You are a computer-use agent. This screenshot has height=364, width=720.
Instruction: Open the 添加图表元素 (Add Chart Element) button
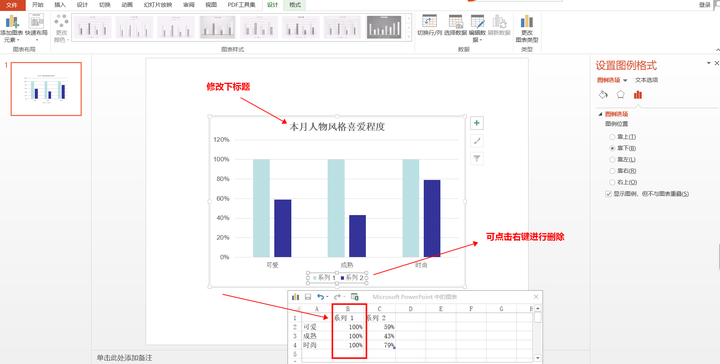[x=11, y=28]
